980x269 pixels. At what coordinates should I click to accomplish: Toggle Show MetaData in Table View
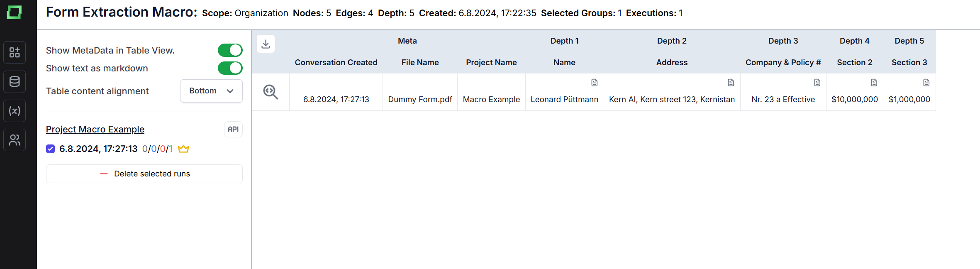(230, 50)
